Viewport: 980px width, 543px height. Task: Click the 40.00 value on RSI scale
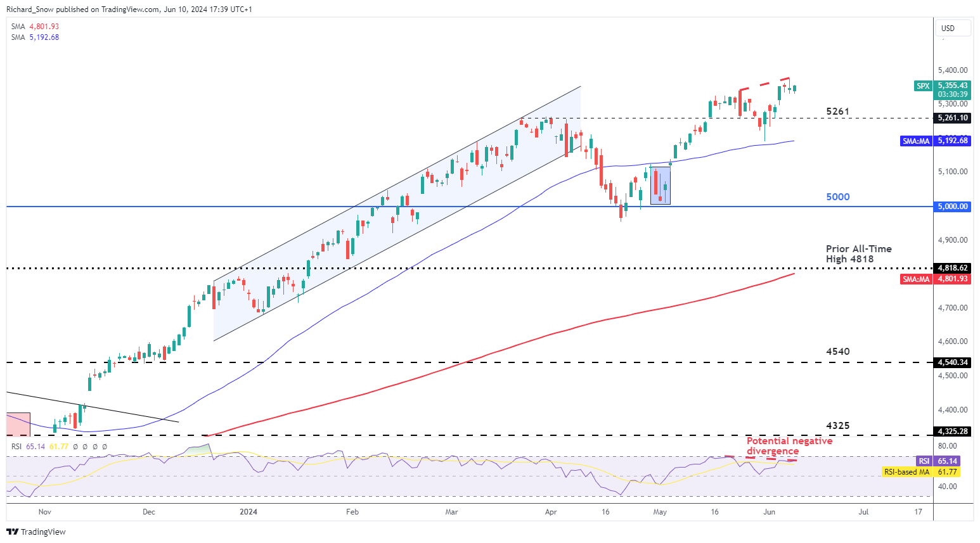(x=948, y=487)
